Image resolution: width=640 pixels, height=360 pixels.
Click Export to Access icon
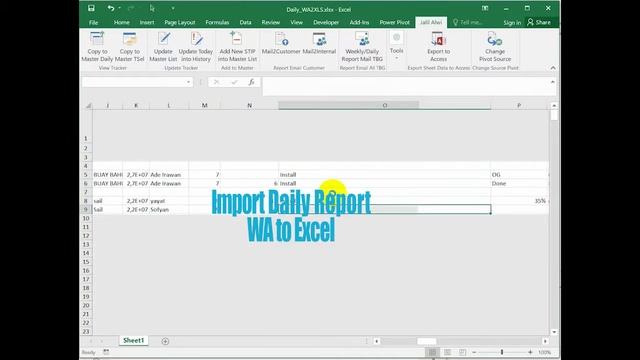coord(438,40)
